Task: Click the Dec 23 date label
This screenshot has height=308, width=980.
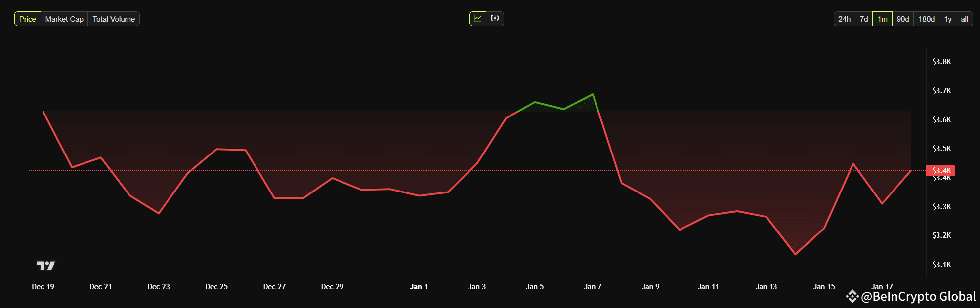Action: [159, 287]
